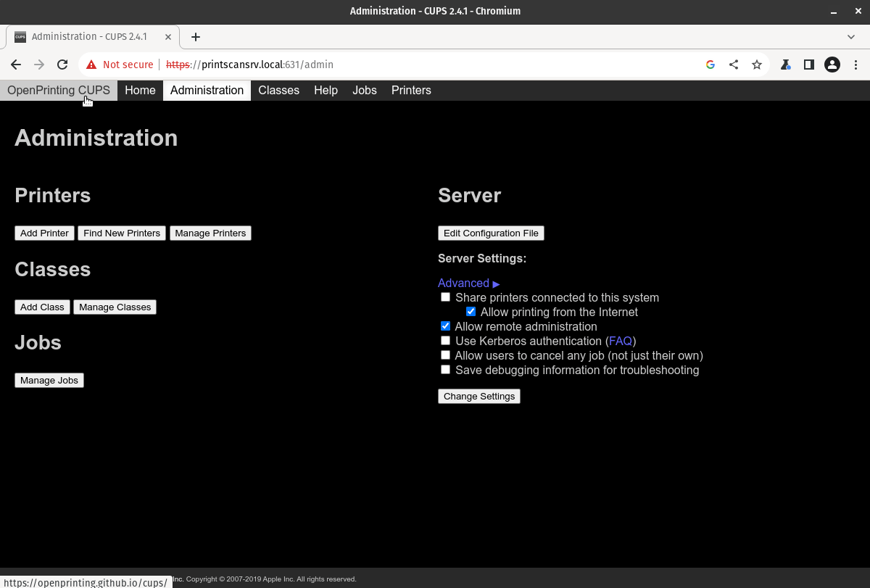Uncheck Allow printing from the Internet
This screenshot has width=870, height=588.
click(471, 312)
